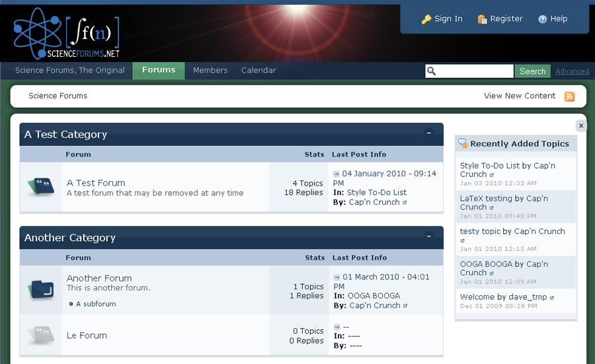Click the question mark Help icon
Viewport: 595px width, 364px height.
click(543, 19)
